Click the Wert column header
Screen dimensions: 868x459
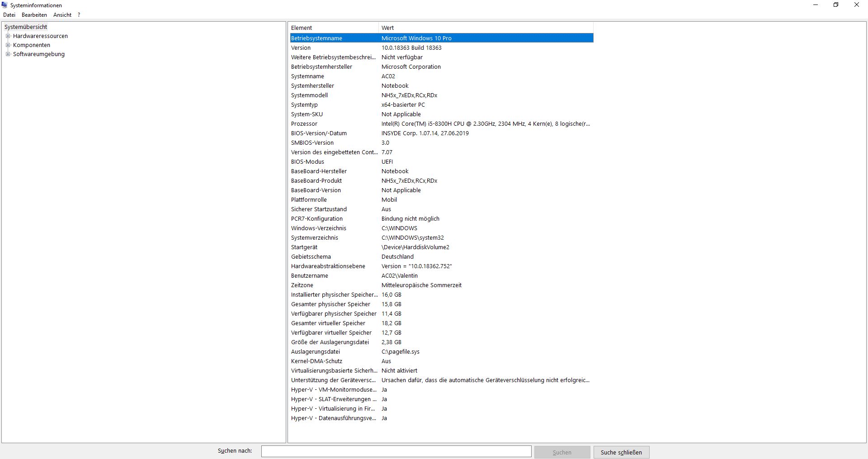(486, 28)
